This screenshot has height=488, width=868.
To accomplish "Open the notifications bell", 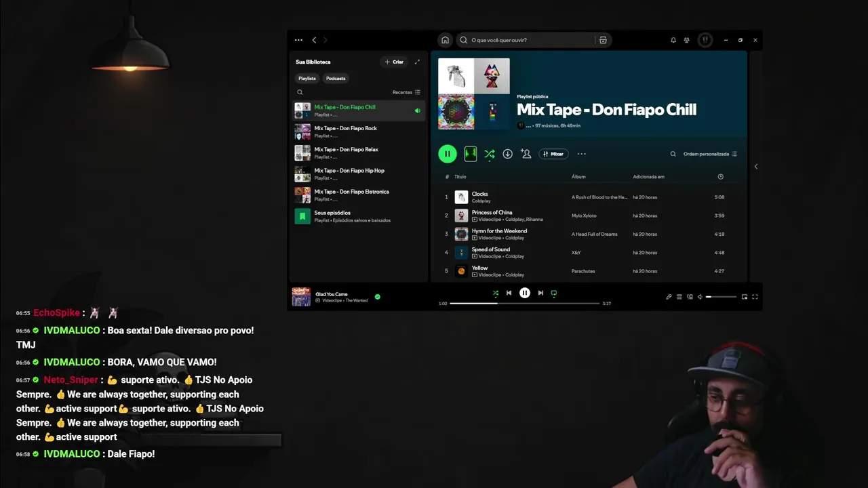I will 673,40.
